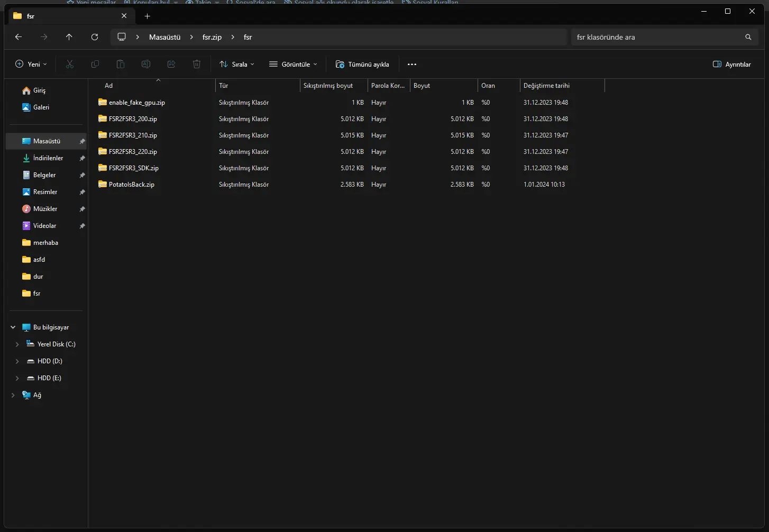The width and height of the screenshot is (769, 532).
Task: Expand the Ağ network node
Action: click(x=13, y=395)
